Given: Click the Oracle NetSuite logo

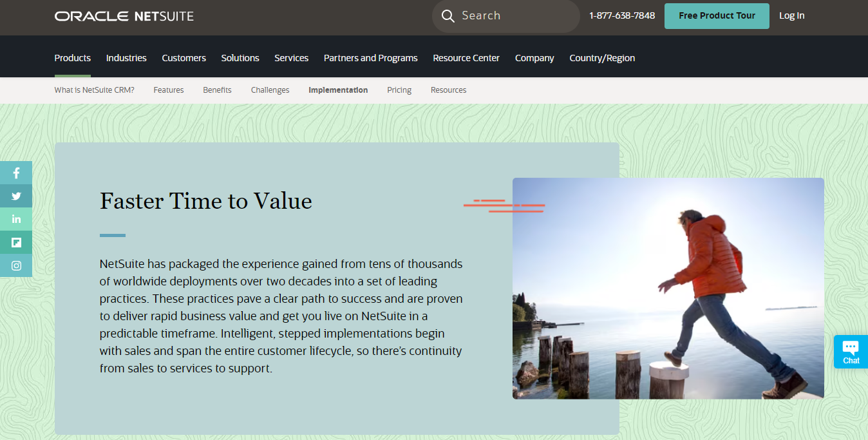Looking at the screenshot, I should pos(124,16).
